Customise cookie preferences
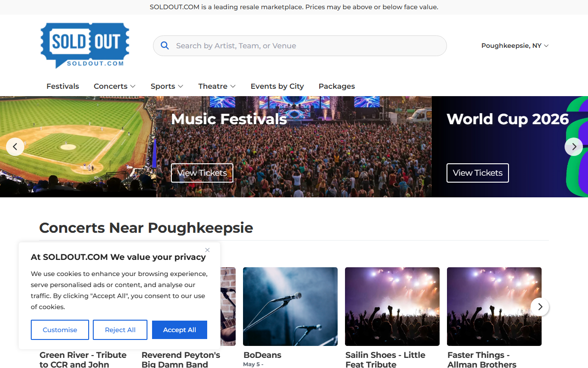The image size is (588, 368). point(60,330)
